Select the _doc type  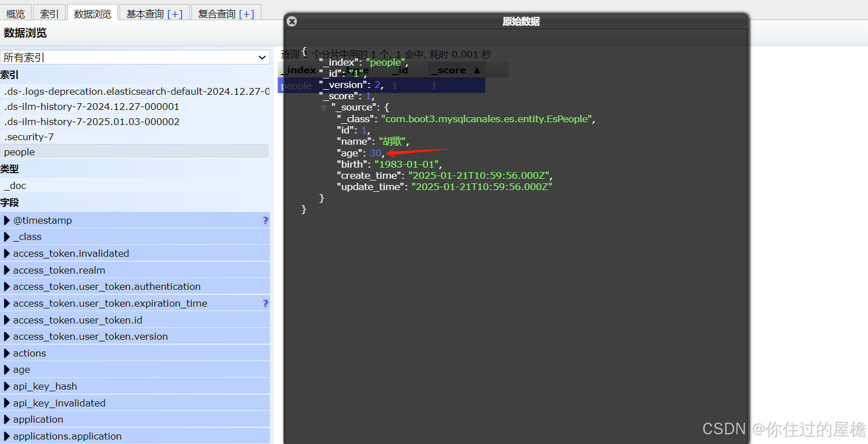point(135,186)
